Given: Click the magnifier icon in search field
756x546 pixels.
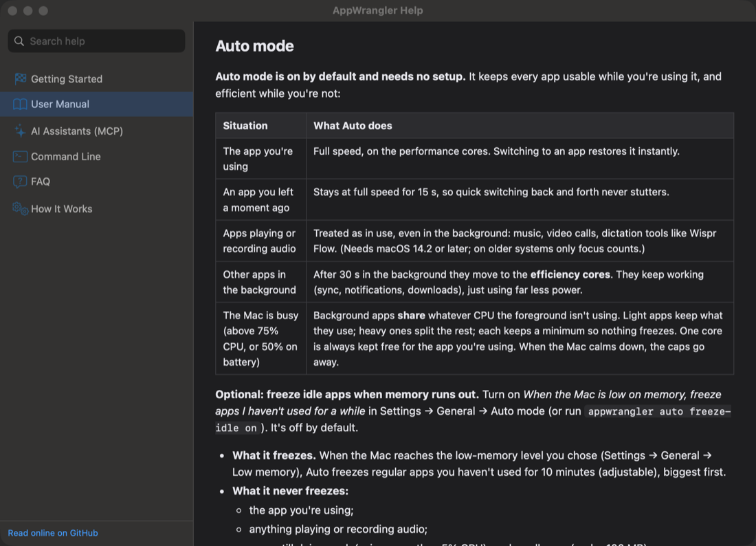Looking at the screenshot, I should point(19,41).
